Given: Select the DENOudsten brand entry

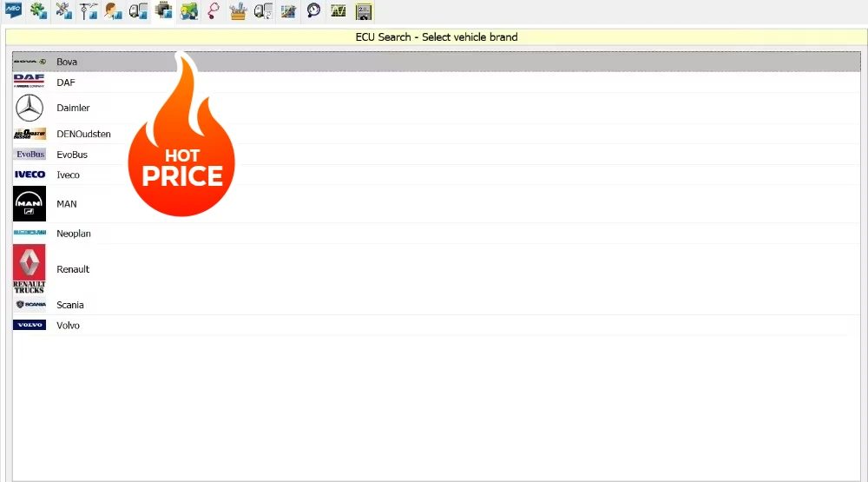Looking at the screenshot, I should click(x=437, y=134).
